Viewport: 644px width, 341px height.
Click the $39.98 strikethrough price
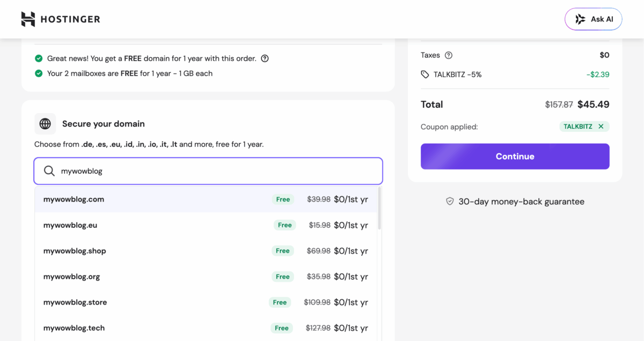point(319,199)
